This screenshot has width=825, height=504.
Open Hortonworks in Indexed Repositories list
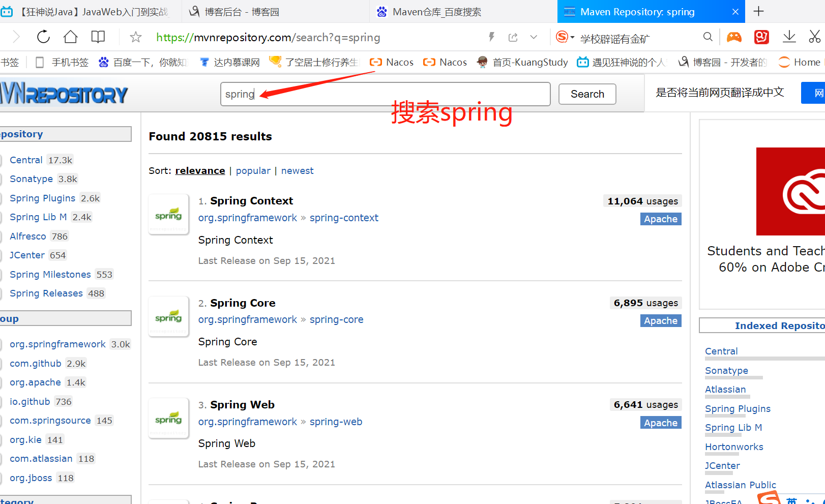pos(734,447)
